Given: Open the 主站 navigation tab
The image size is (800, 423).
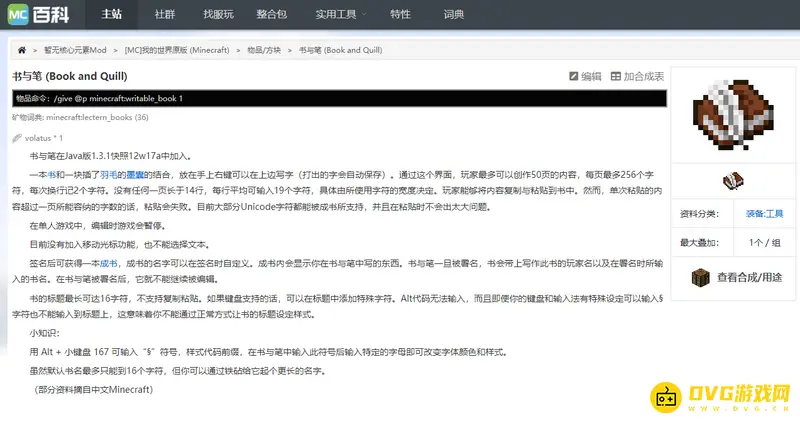Looking at the screenshot, I should pyautogui.click(x=112, y=15).
